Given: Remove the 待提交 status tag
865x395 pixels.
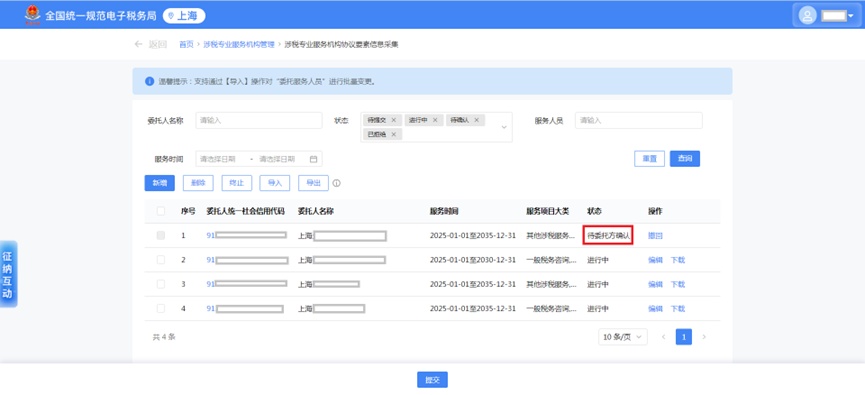Looking at the screenshot, I should pos(393,120).
